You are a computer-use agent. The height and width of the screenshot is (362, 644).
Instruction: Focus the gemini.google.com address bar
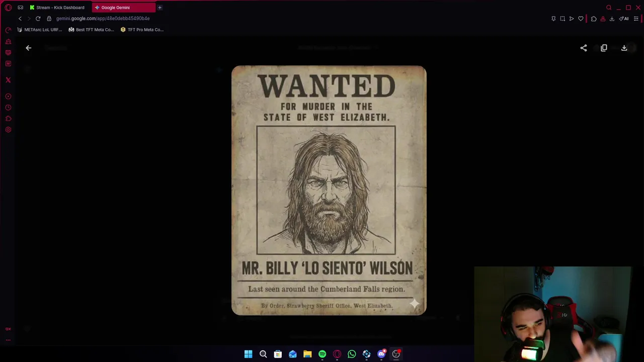pyautogui.click(x=103, y=19)
